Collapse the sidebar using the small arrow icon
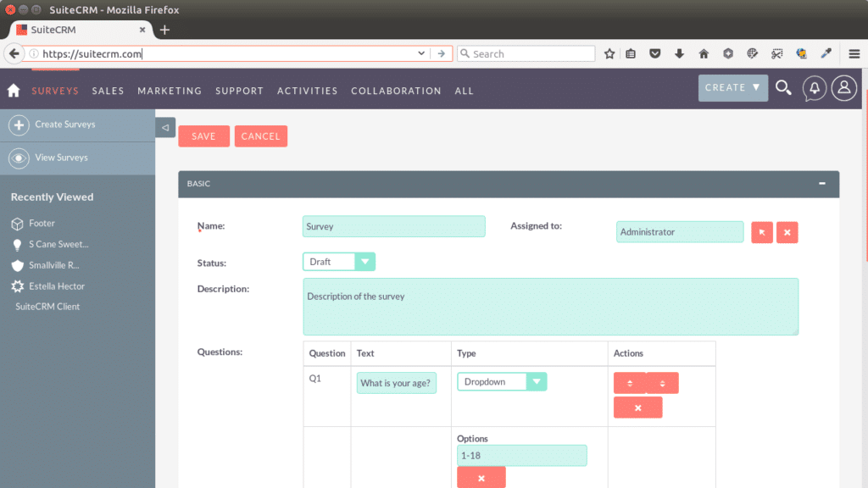 (164, 127)
